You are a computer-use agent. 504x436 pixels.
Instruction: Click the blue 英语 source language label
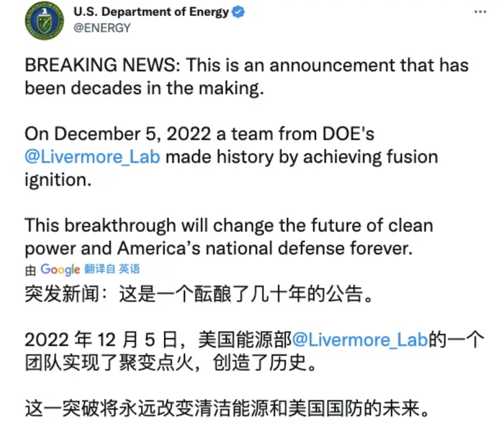(x=129, y=269)
